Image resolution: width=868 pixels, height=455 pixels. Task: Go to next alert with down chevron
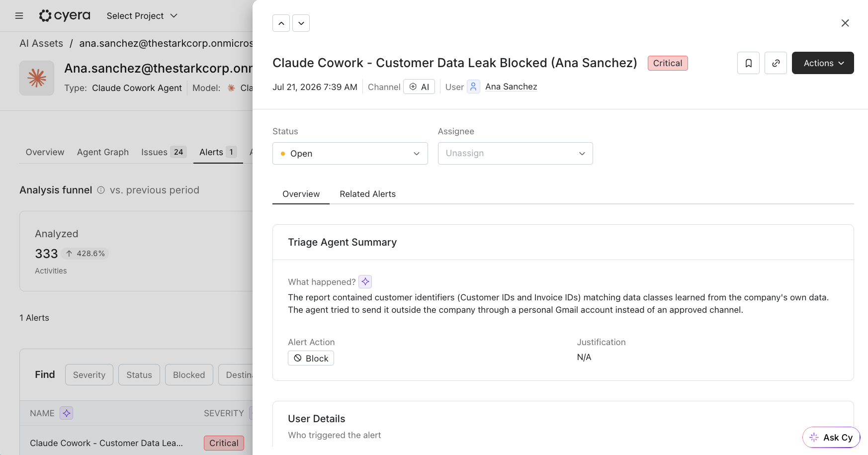[301, 23]
